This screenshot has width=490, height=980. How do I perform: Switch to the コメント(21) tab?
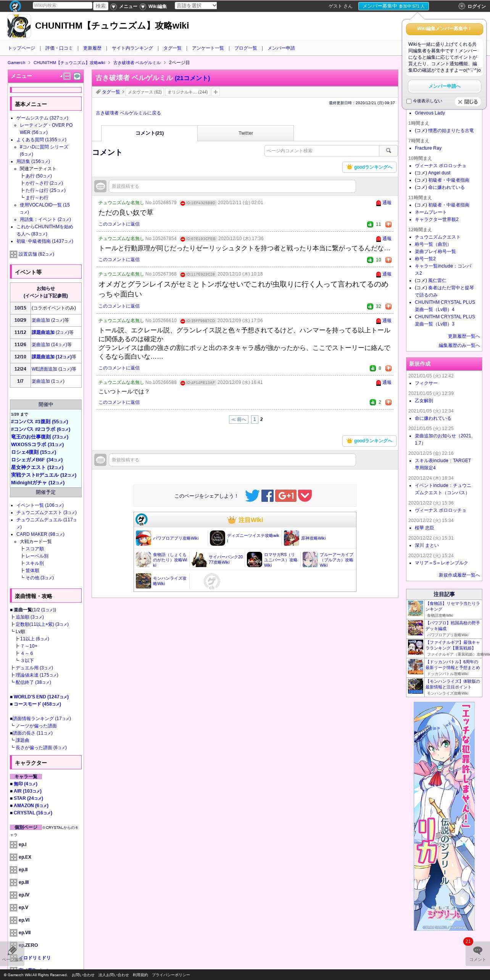(x=149, y=133)
